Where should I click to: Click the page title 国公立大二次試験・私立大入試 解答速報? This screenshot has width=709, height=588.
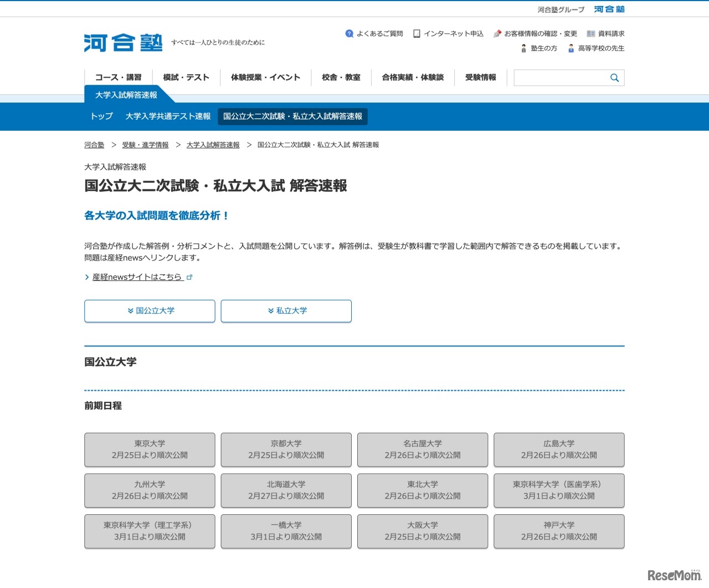click(x=215, y=186)
